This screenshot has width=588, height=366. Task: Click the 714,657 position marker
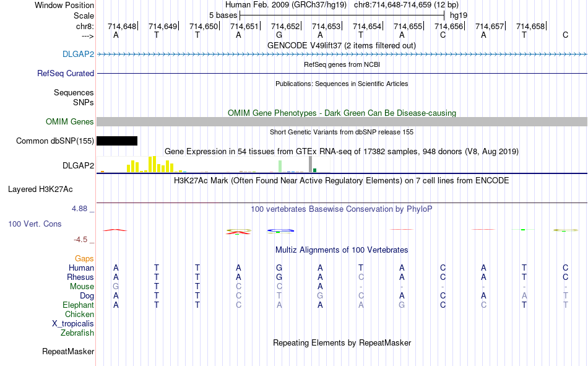[490, 26]
